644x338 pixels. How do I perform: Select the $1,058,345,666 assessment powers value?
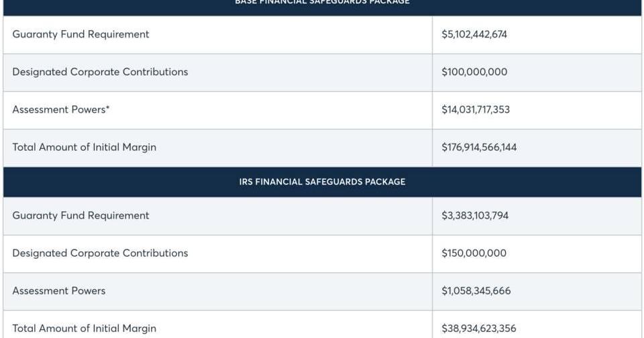pos(476,290)
